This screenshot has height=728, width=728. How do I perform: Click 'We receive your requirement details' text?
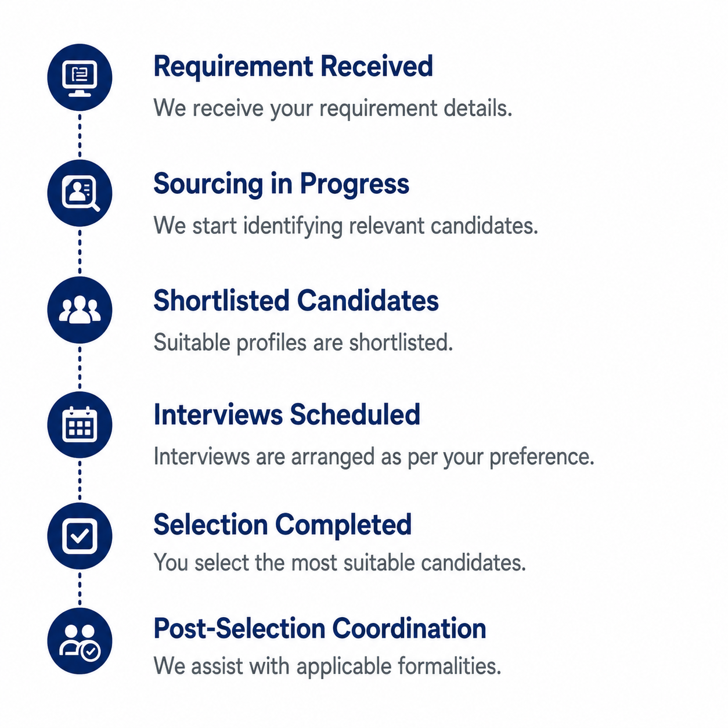coord(333,109)
